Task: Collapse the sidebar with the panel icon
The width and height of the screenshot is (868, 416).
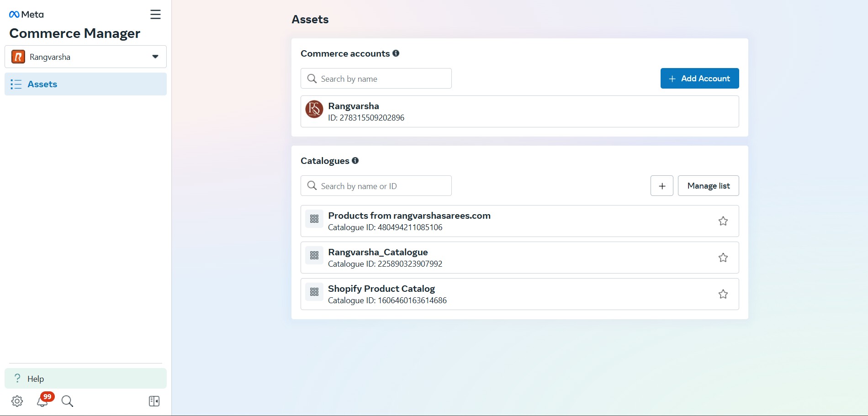Action: point(154,401)
